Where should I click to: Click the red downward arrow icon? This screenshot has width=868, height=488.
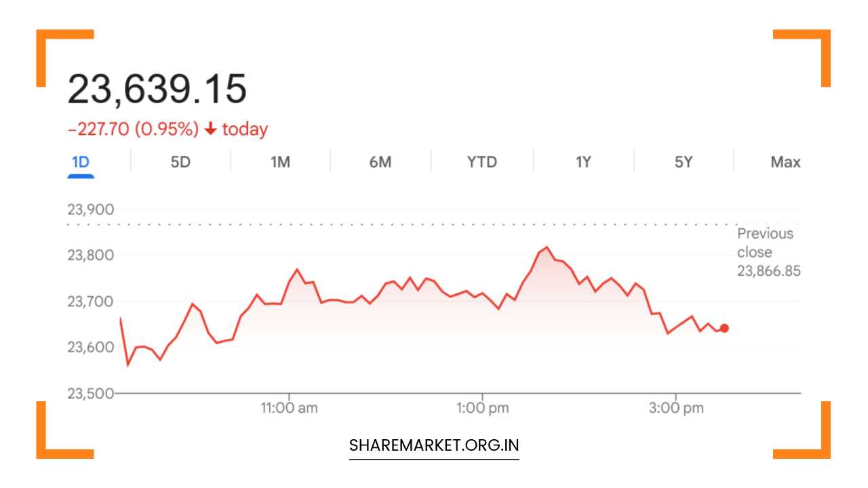pyautogui.click(x=212, y=128)
